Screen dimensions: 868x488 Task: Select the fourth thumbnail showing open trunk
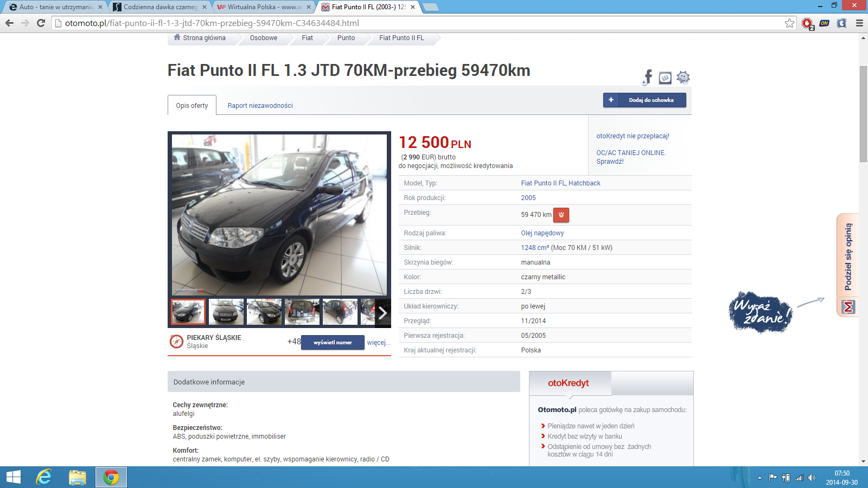tap(302, 312)
